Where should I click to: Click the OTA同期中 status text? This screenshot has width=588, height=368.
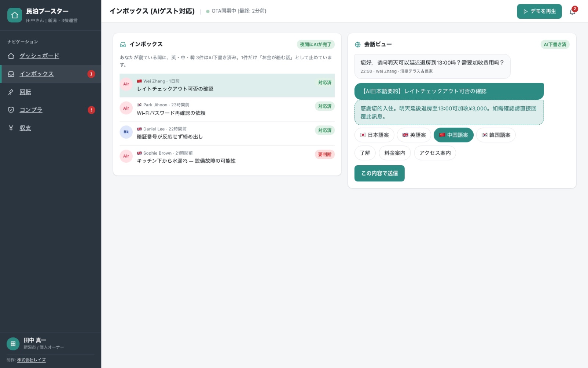click(x=239, y=11)
